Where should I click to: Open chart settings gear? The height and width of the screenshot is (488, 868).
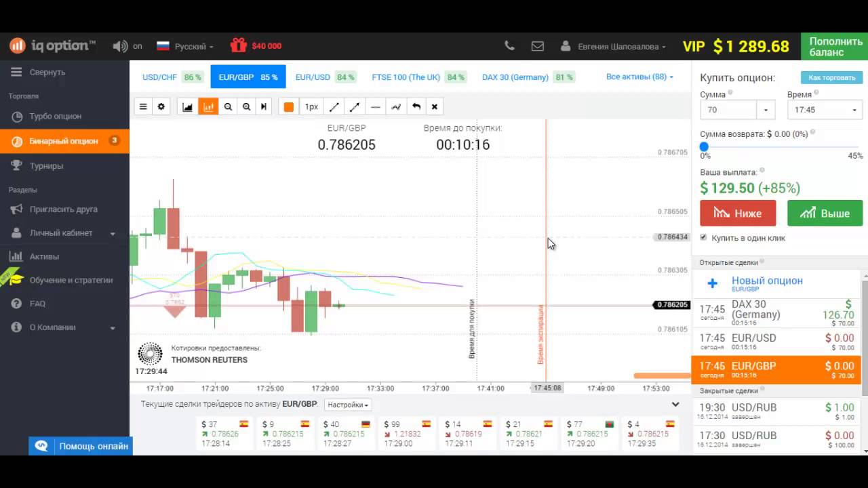[161, 106]
